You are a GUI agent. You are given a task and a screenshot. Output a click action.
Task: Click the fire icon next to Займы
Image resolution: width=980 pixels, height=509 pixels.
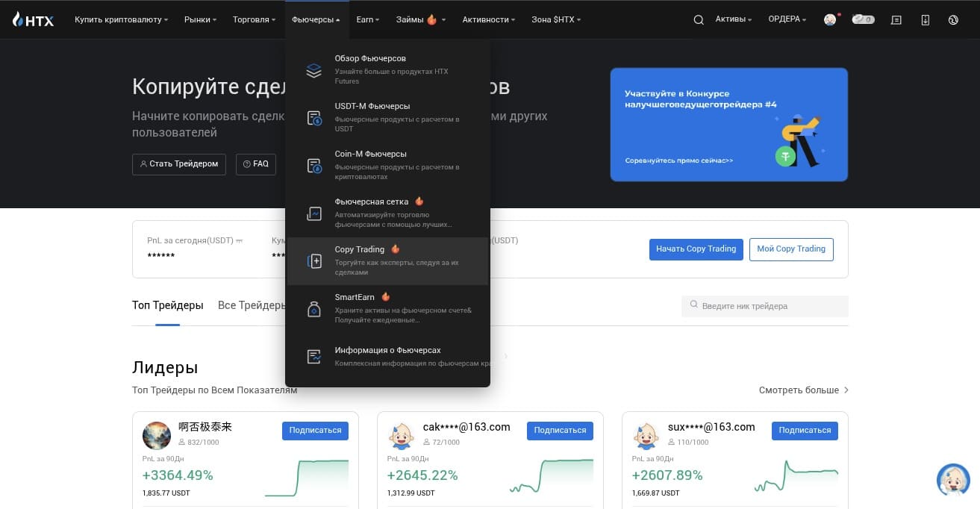pyautogui.click(x=431, y=19)
